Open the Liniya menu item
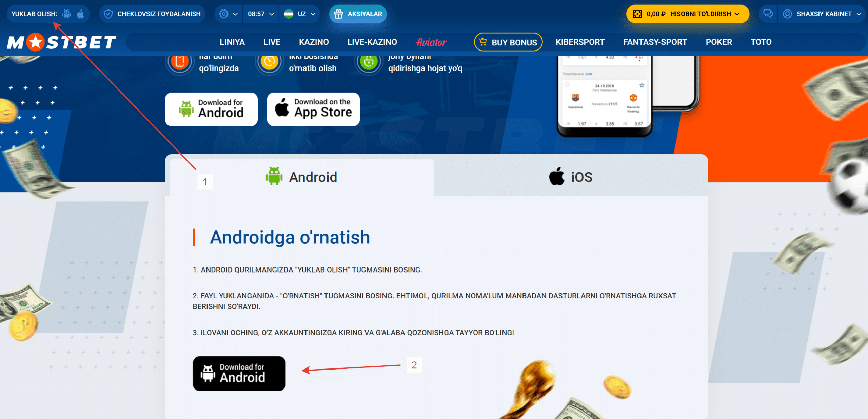Screen dimensions: 868x419 click(x=231, y=41)
